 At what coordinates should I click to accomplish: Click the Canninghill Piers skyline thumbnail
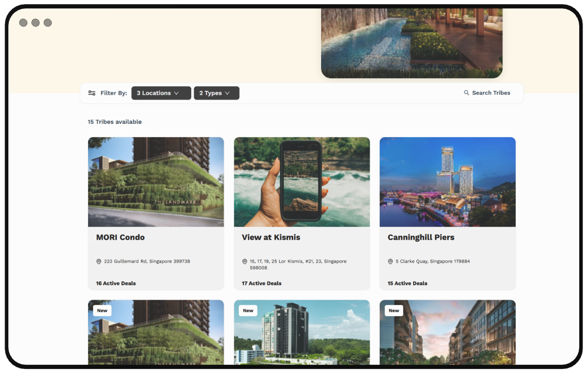447,182
